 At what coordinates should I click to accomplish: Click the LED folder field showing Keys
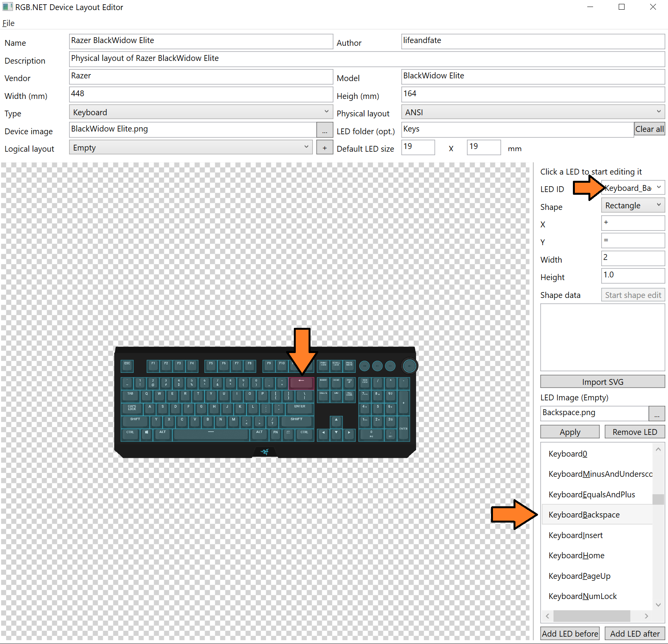[x=517, y=130]
